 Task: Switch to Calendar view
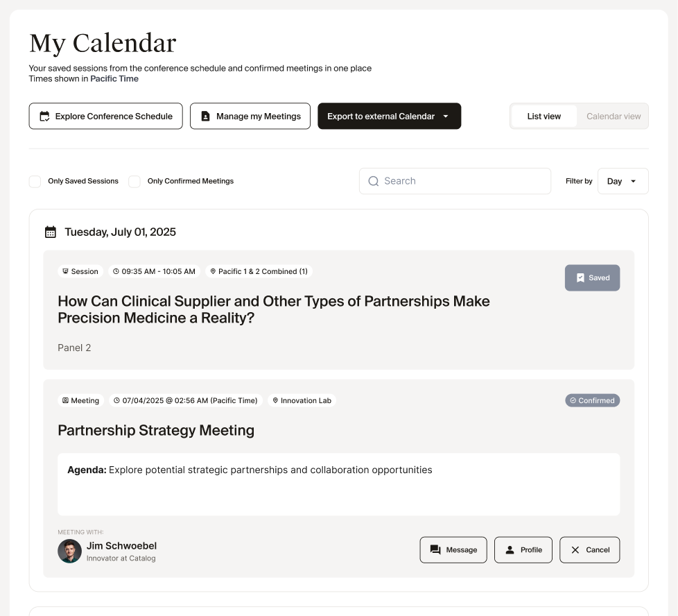pyautogui.click(x=613, y=116)
